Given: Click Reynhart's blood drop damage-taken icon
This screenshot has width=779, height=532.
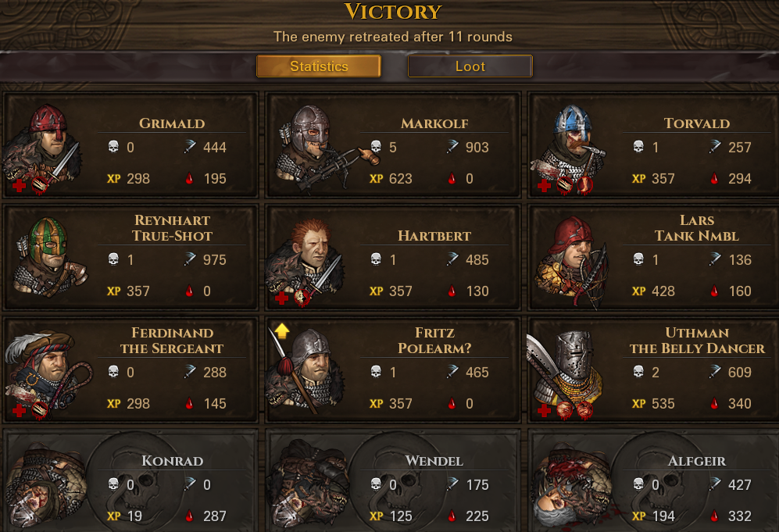Looking at the screenshot, I should (x=189, y=291).
